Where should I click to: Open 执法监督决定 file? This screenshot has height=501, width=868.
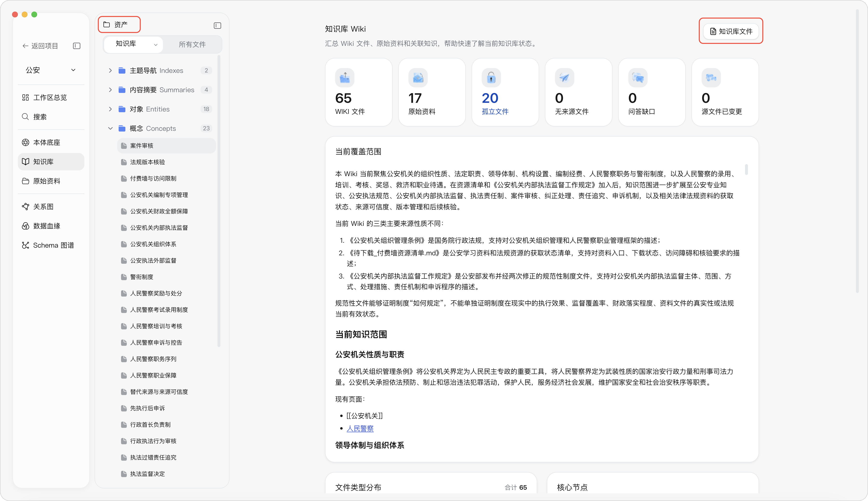tap(166, 474)
